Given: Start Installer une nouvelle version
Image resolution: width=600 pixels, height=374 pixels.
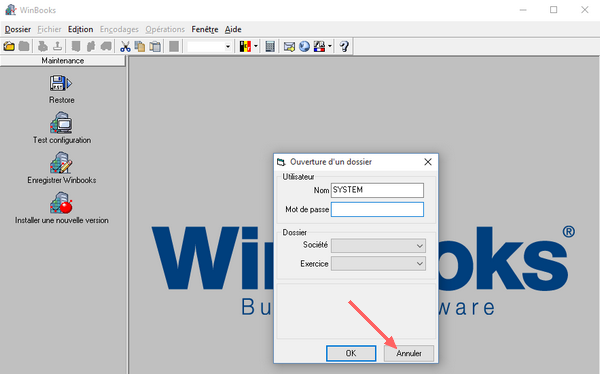Looking at the screenshot, I should click(x=62, y=209).
